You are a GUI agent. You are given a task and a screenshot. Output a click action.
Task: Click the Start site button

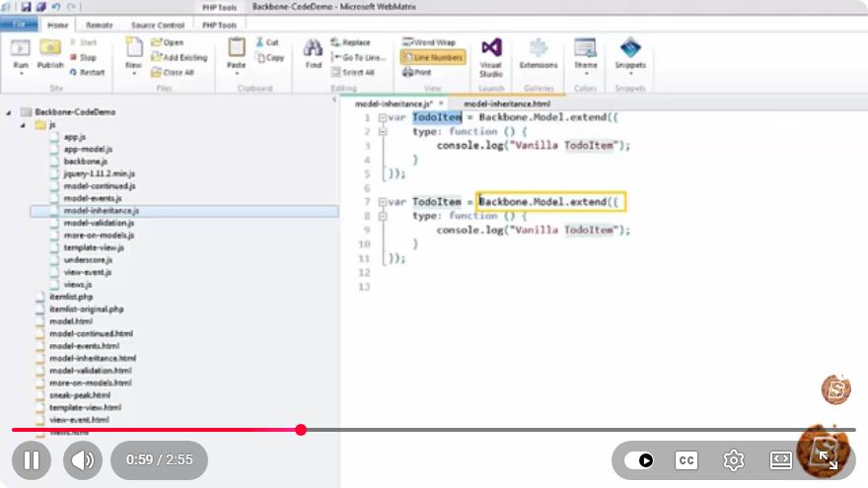tap(83, 42)
